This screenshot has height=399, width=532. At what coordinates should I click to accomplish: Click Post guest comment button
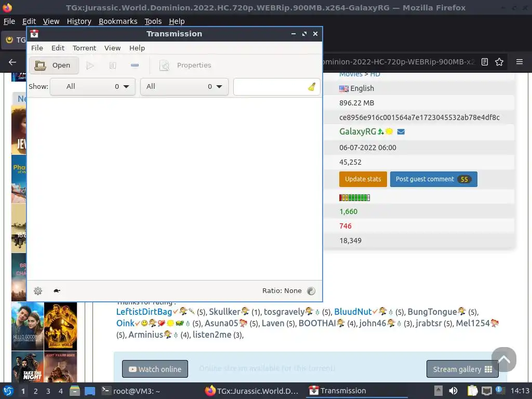(x=434, y=179)
